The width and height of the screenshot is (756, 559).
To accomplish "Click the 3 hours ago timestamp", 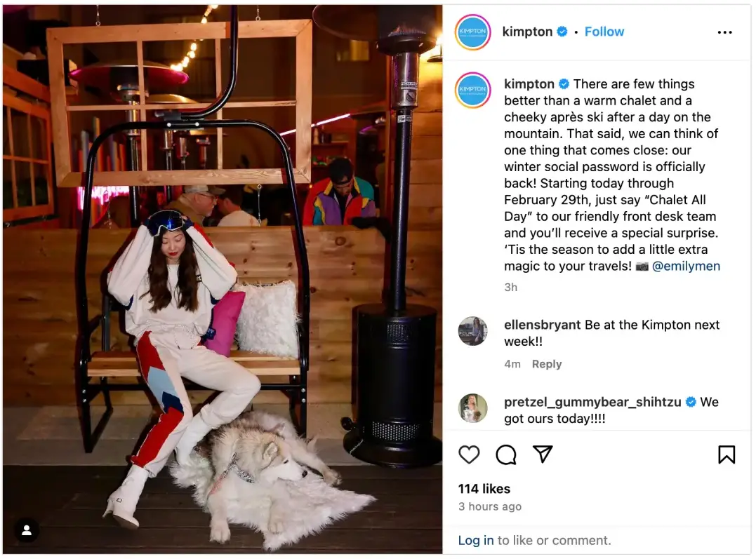I will point(490,506).
